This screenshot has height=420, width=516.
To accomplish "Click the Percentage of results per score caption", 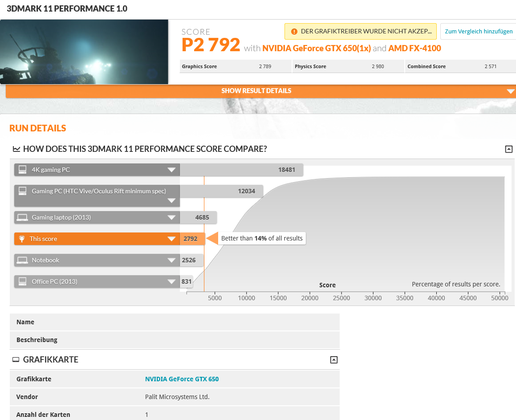I will pyautogui.click(x=456, y=285).
